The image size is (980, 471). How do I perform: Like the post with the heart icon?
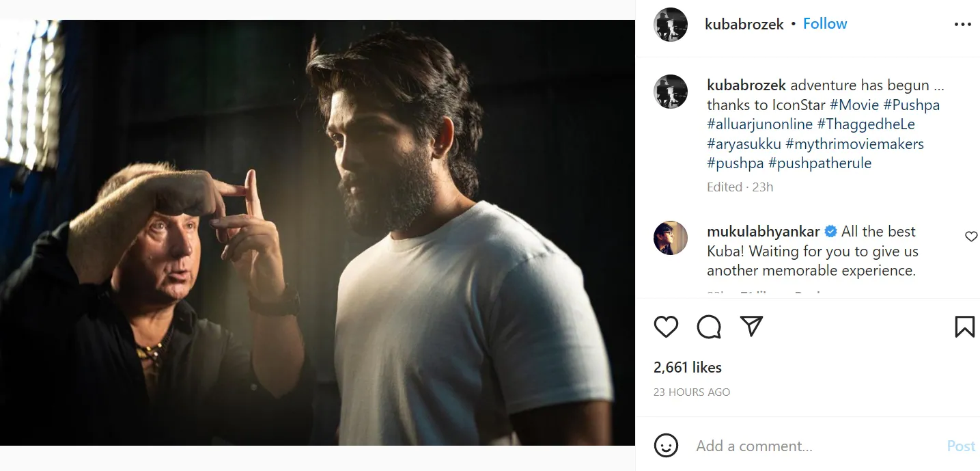click(x=666, y=327)
